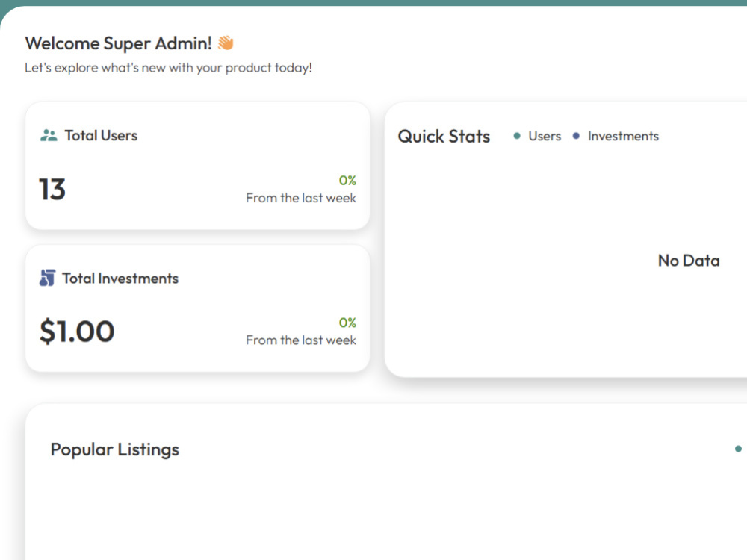Click the waving hand emoji

226,43
